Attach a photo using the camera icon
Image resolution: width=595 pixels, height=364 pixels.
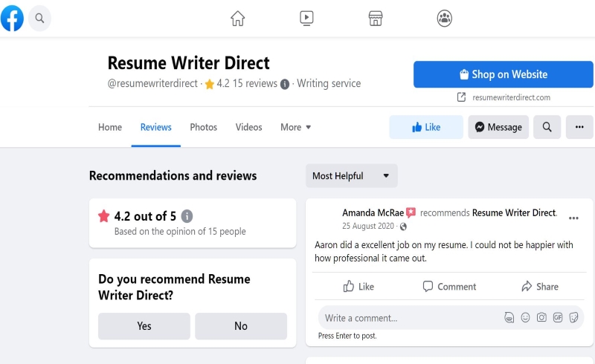541,317
